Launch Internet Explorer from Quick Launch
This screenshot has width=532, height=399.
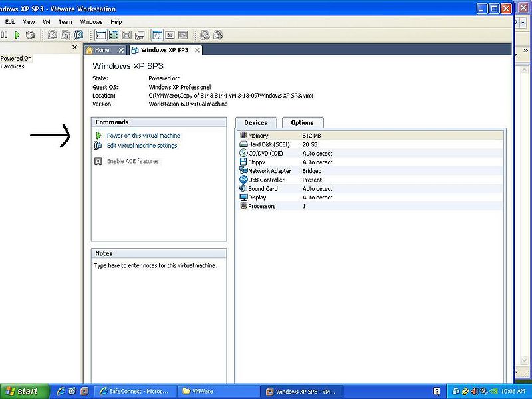61,392
